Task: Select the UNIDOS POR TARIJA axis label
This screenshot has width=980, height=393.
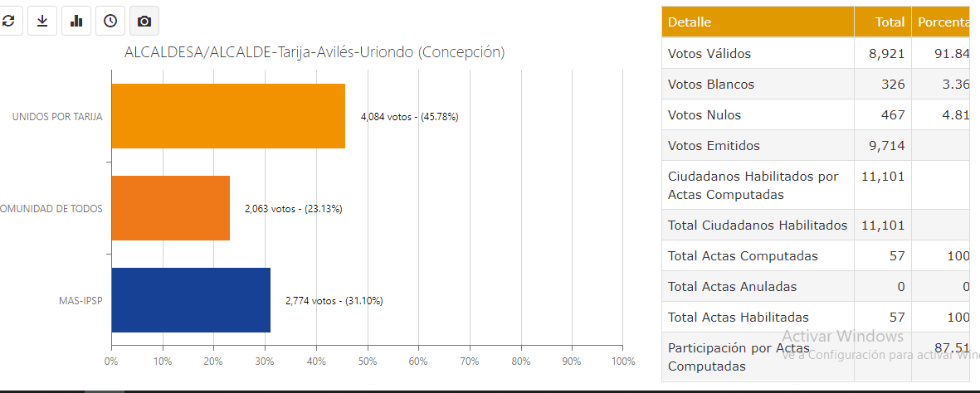Action: point(57,117)
